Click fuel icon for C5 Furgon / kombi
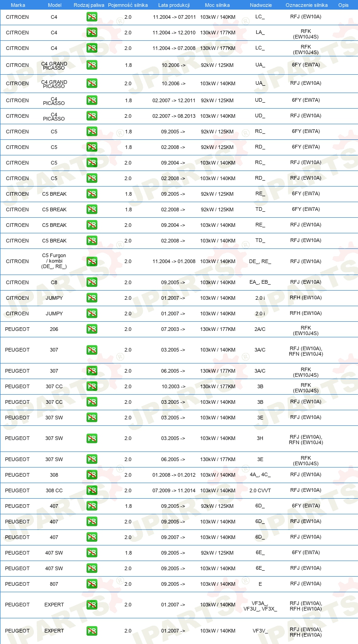 click(92, 261)
